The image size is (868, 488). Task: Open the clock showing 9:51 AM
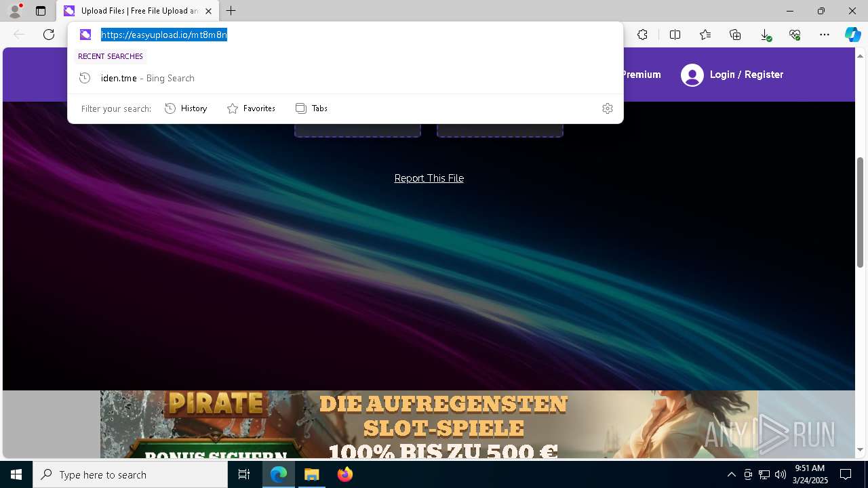coord(811,474)
